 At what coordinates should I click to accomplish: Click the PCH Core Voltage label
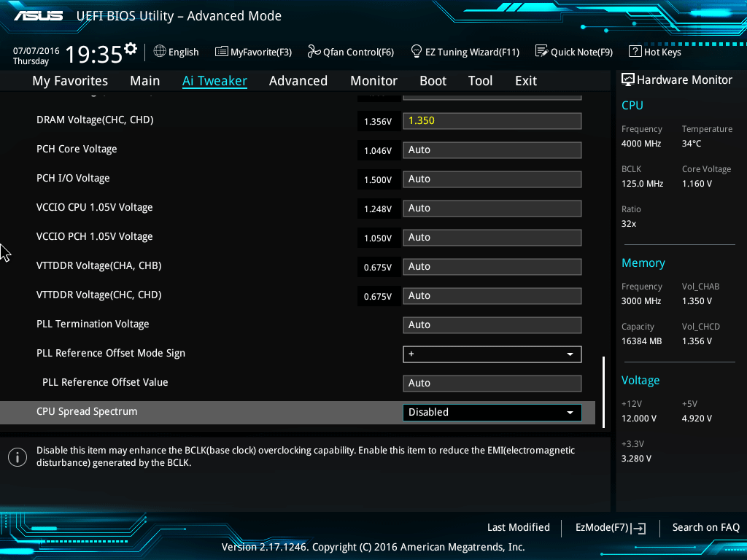pos(77,149)
